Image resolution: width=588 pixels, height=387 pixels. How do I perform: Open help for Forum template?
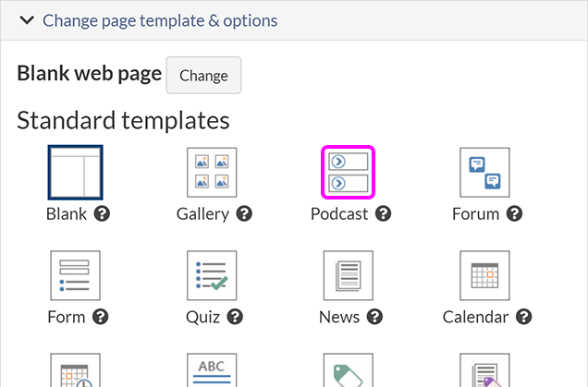click(x=515, y=214)
